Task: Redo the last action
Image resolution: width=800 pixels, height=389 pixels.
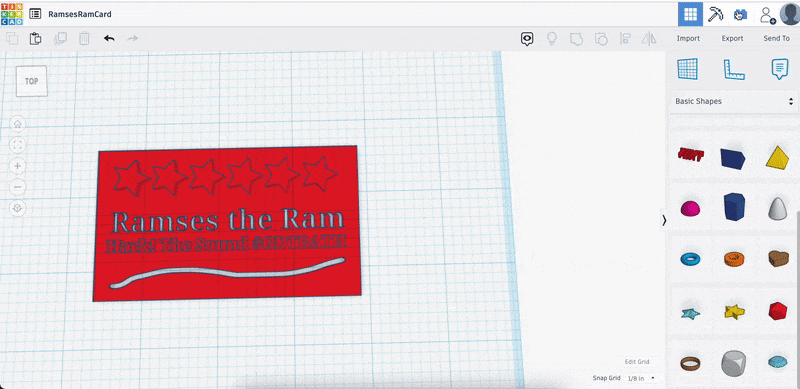Action: [133, 38]
